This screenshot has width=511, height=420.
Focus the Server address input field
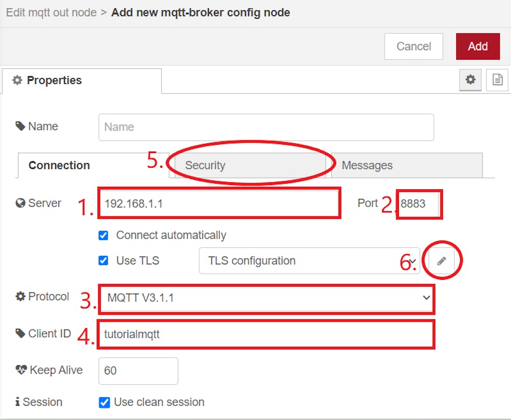[x=219, y=204]
